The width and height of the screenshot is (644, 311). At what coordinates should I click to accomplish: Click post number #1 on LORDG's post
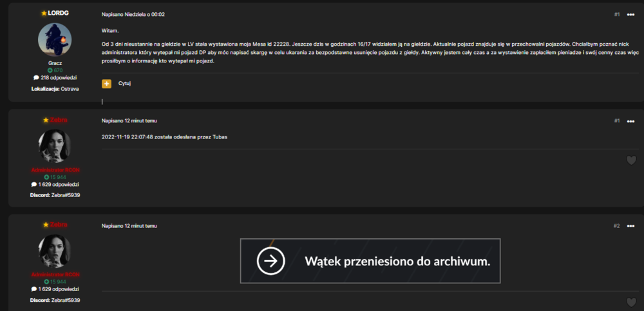coord(617,14)
